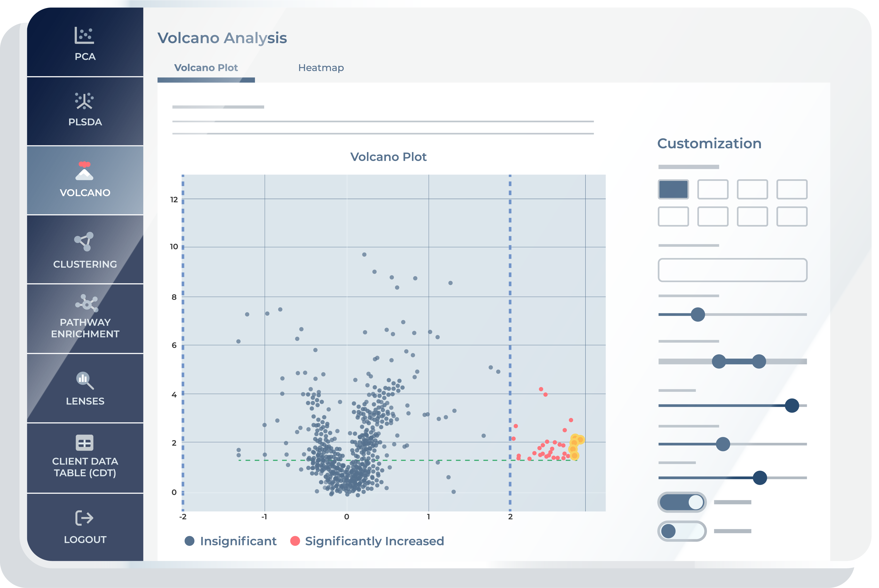
Task: Click the PATHWAY ENRICHMENT sidebar label
Action: click(x=85, y=328)
